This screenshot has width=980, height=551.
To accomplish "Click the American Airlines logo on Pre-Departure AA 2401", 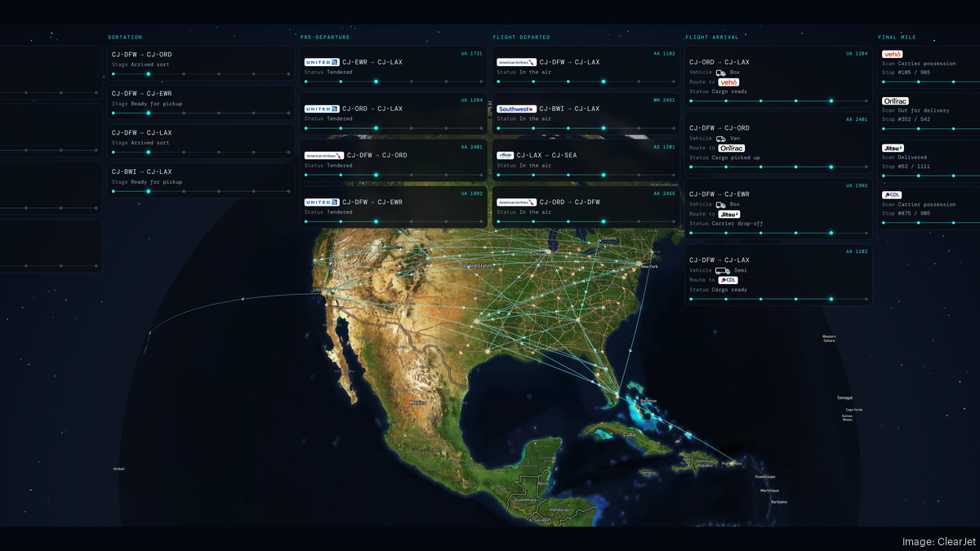I will (324, 155).
